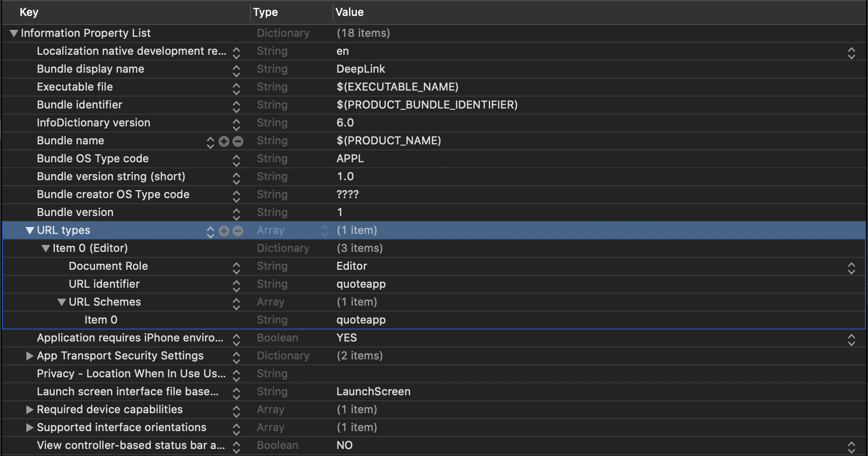Open key stepper for Application requires iPhone environment

click(x=236, y=340)
